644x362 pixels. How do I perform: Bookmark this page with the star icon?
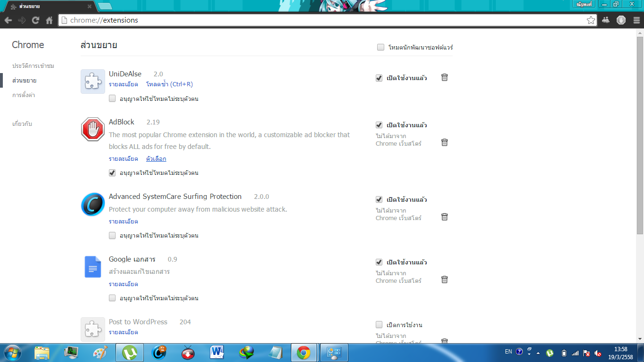[591, 20]
